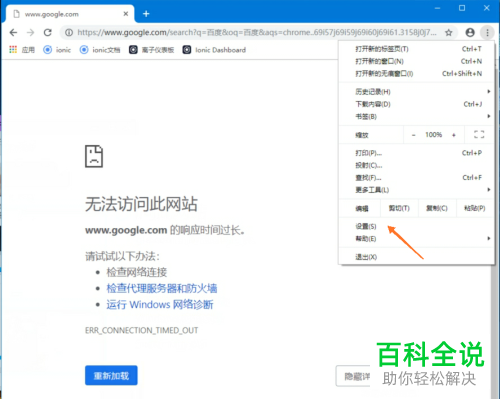This screenshot has height=399, width=500.
Task: View site information icon in address bar
Action: [x=69, y=32]
